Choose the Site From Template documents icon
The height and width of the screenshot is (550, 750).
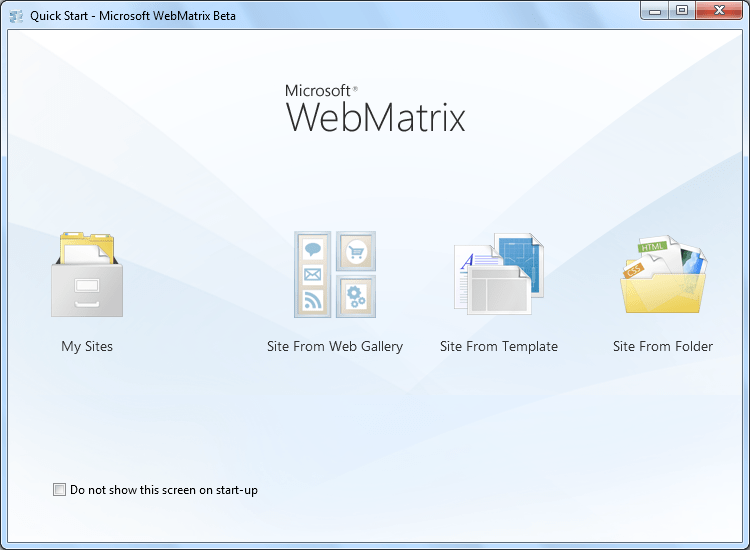tap(499, 274)
